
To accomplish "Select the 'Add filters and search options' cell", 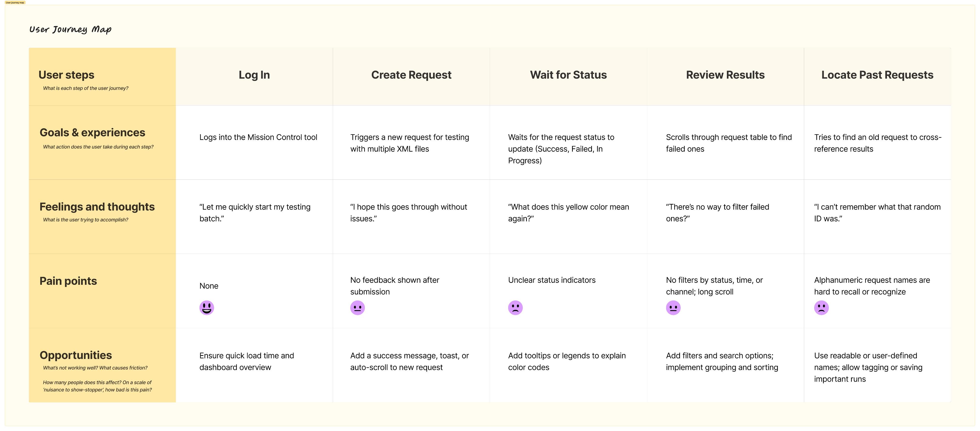I will 721,361.
